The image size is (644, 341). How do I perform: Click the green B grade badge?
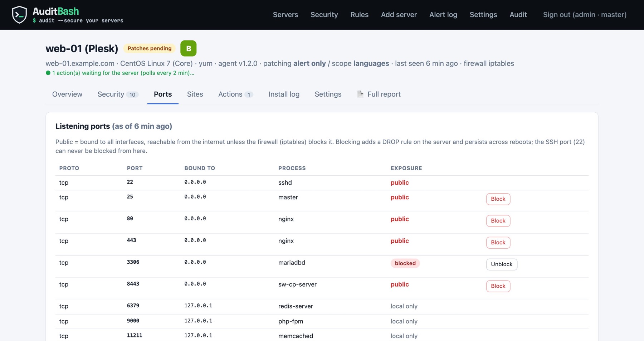point(188,48)
